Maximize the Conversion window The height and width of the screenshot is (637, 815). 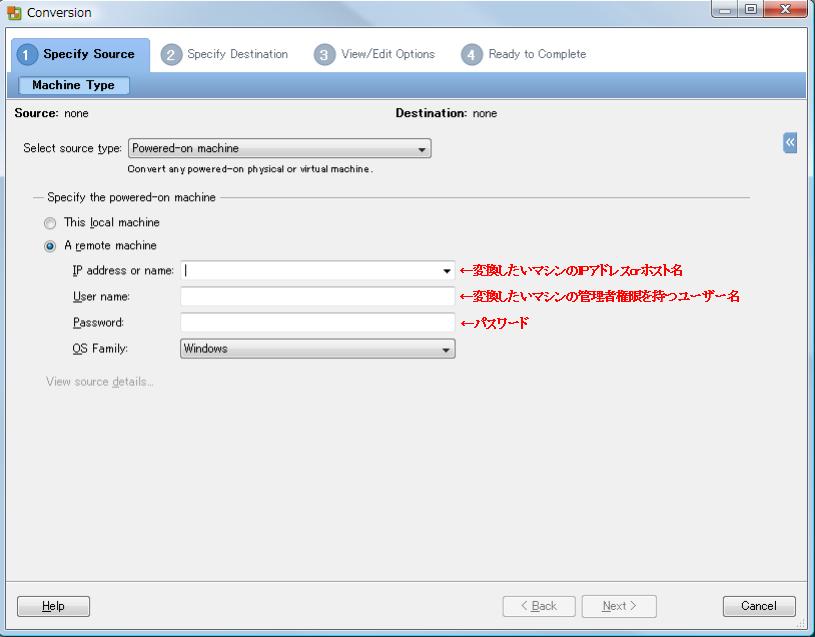(751, 9)
